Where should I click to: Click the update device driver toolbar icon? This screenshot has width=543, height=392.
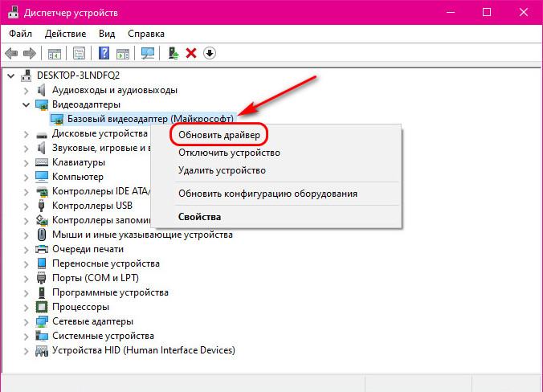click(x=174, y=53)
